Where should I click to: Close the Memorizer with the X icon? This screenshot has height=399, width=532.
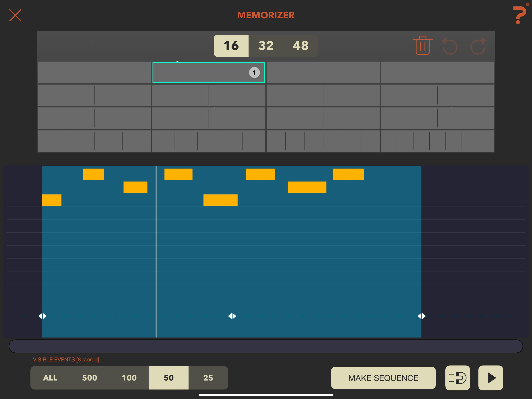point(15,15)
